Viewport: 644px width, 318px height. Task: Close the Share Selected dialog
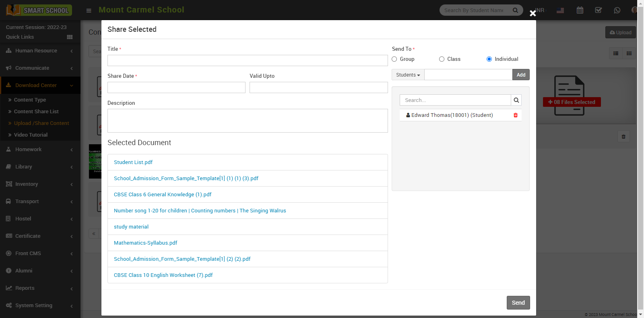533,13
